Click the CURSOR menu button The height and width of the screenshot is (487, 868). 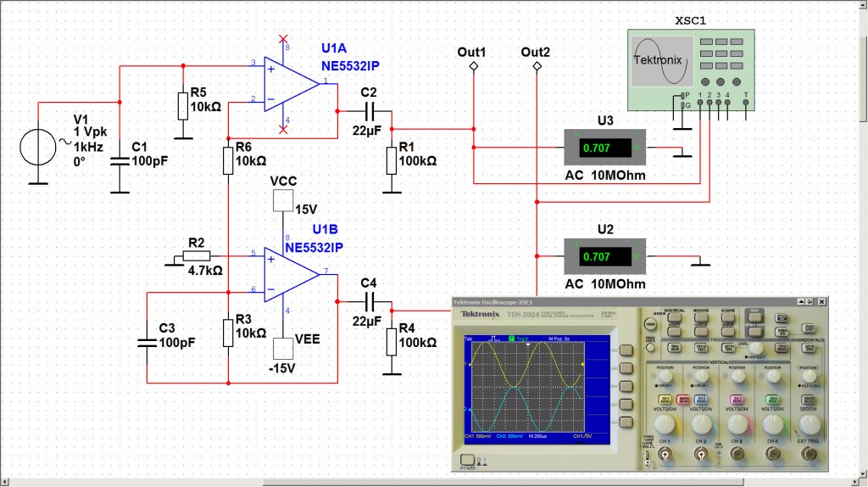click(701, 332)
